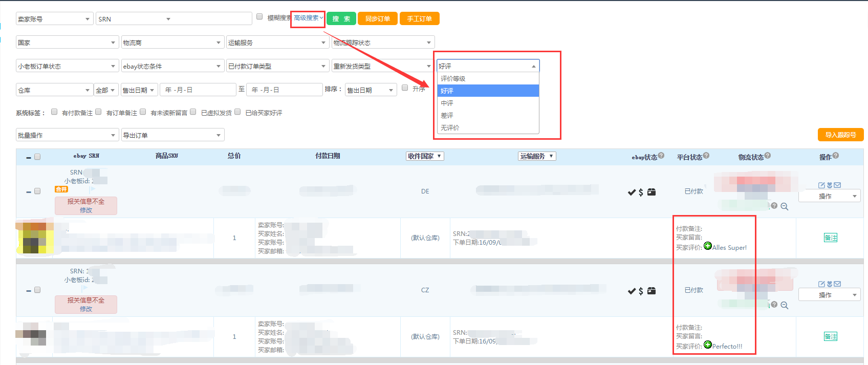The height and width of the screenshot is (365, 868).
Task: Open the 国家 country dropdown
Action: [67, 42]
